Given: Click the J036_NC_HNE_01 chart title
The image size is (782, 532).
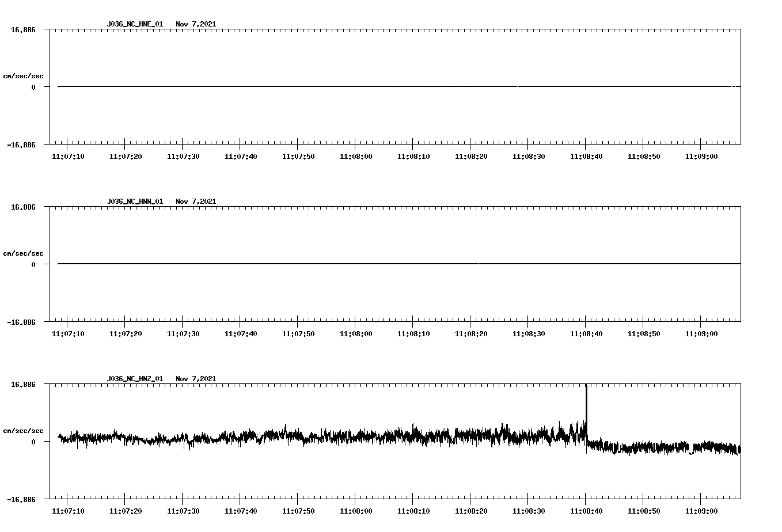Looking at the screenshot, I should pyautogui.click(x=135, y=24).
